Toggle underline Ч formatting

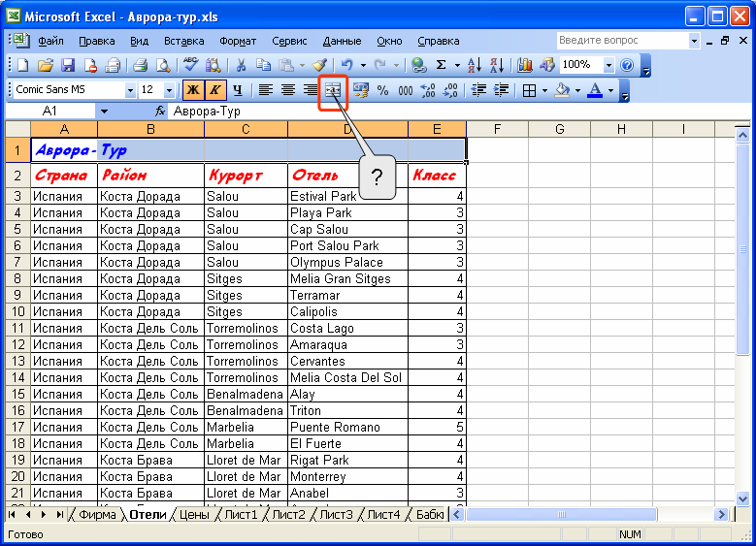click(238, 90)
